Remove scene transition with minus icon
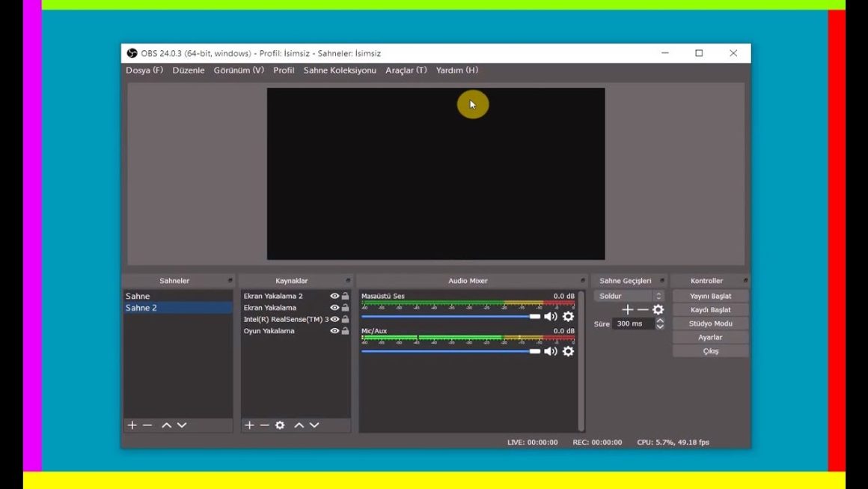 click(x=643, y=309)
